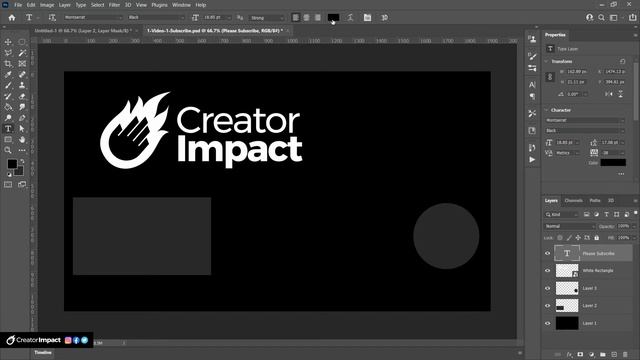The image size is (640, 360).
Task: Open the Properties font family dropdown
Action: click(584, 120)
